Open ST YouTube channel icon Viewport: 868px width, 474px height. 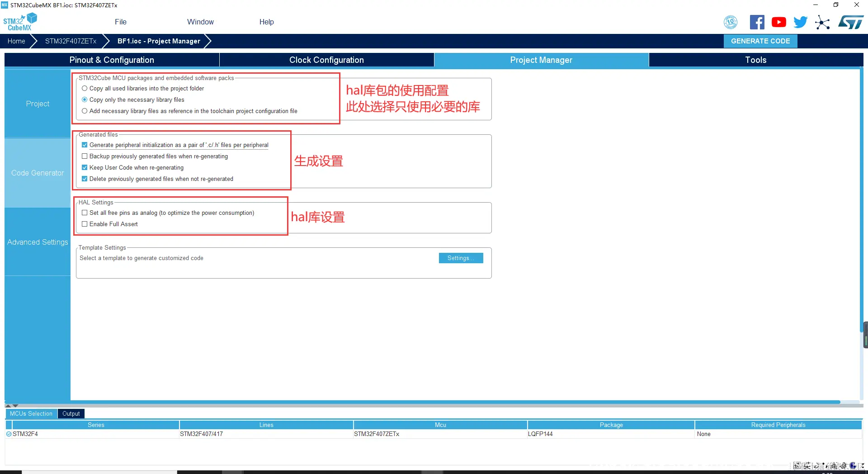pos(778,22)
